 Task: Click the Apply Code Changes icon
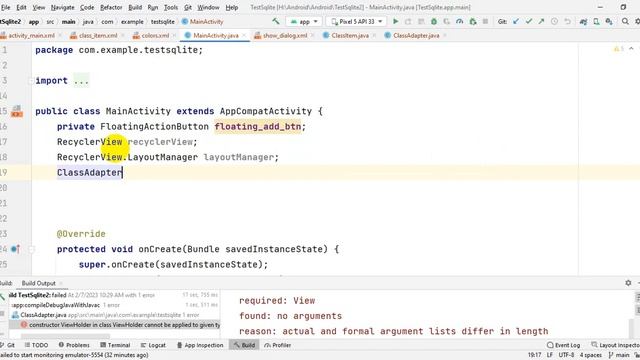click(x=421, y=21)
